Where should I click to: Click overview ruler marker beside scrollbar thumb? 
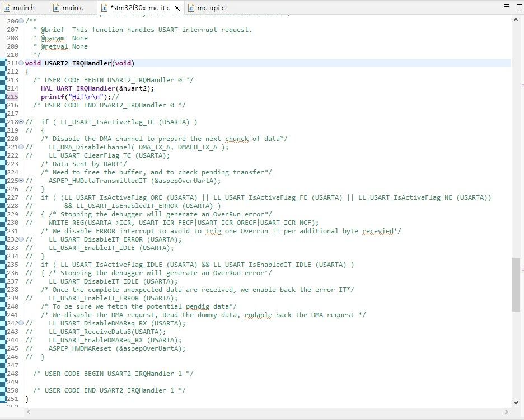click(x=522, y=269)
